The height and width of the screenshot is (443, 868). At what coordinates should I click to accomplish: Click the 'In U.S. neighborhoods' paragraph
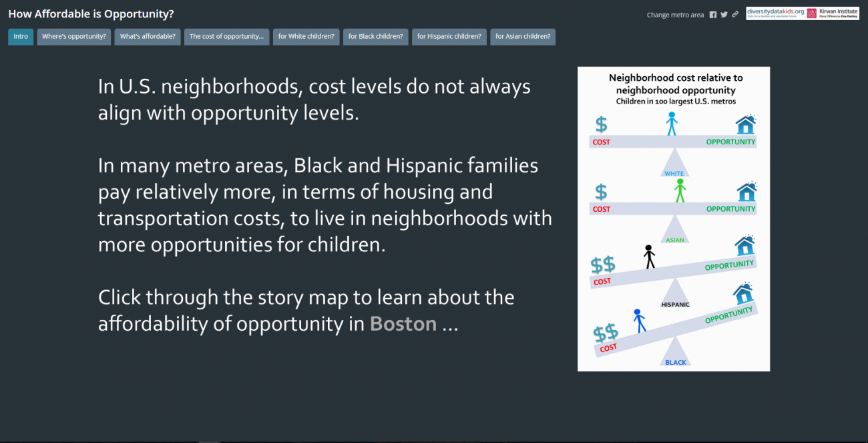(314, 100)
